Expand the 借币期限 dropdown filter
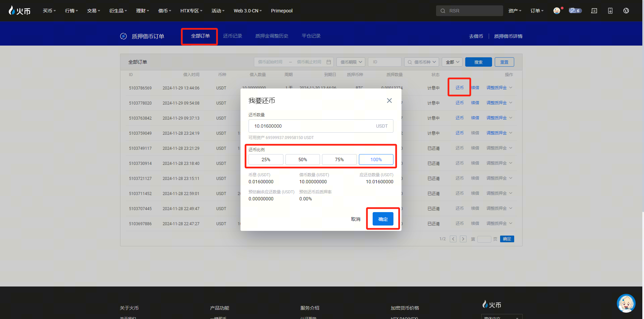The height and width of the screenshot is (319, 644). [351, 62]
